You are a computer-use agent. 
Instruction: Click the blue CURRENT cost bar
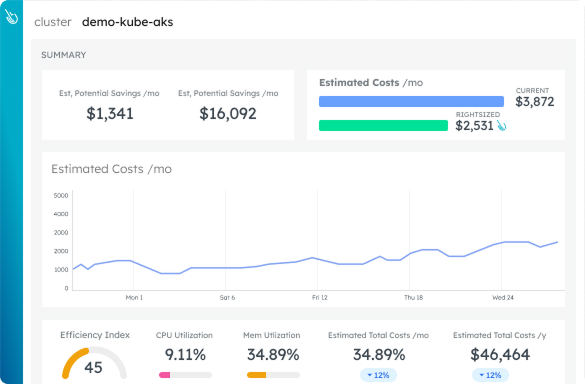[411, 102]
